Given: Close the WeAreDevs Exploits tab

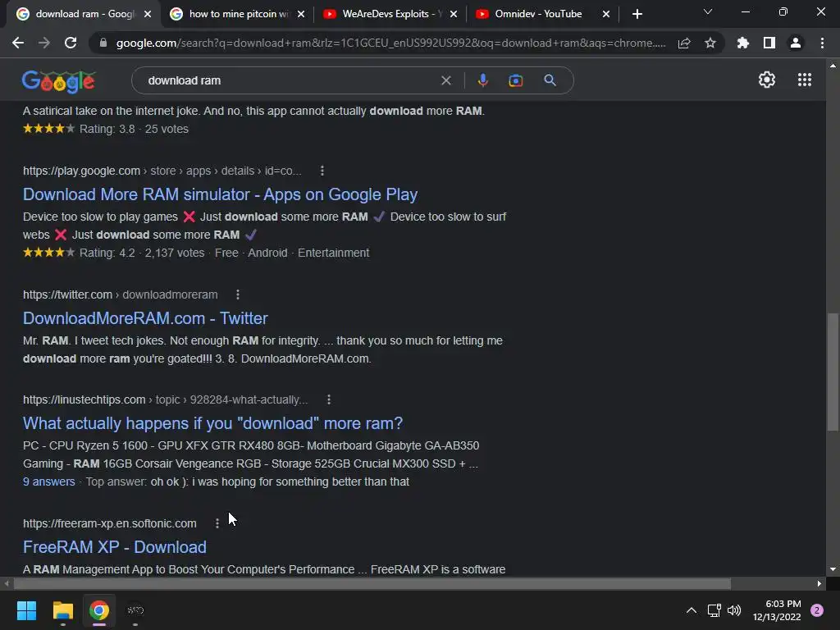Looking at the screenshot, I should (454, 15).
